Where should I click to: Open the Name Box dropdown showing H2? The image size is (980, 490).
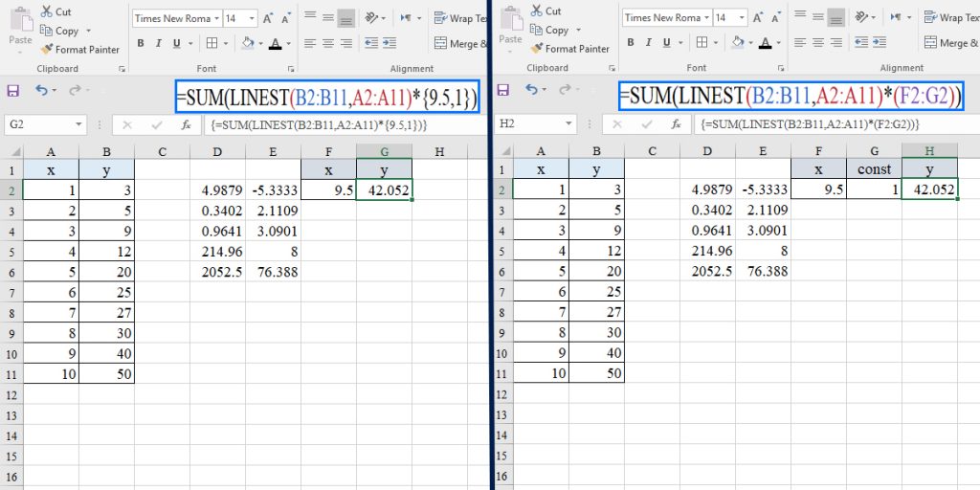pyautogui.click(x=568, y=123)
